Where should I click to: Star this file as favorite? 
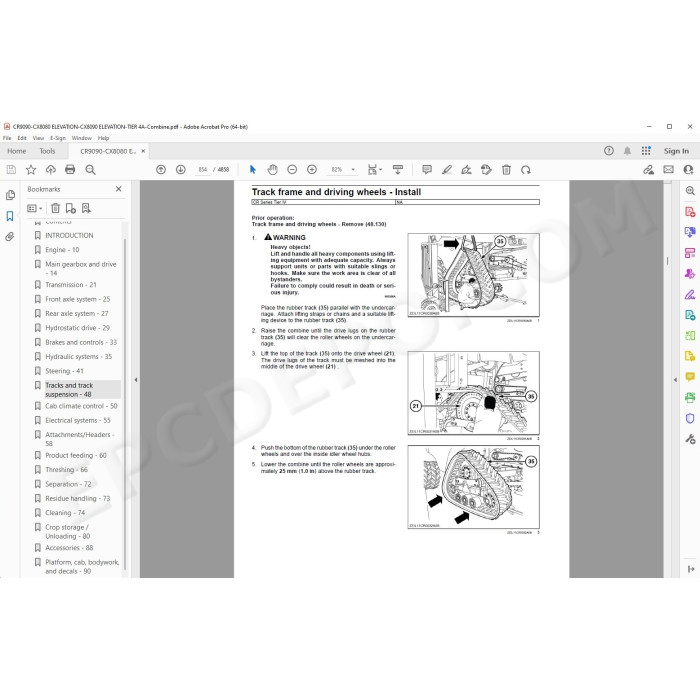point(31,170)
